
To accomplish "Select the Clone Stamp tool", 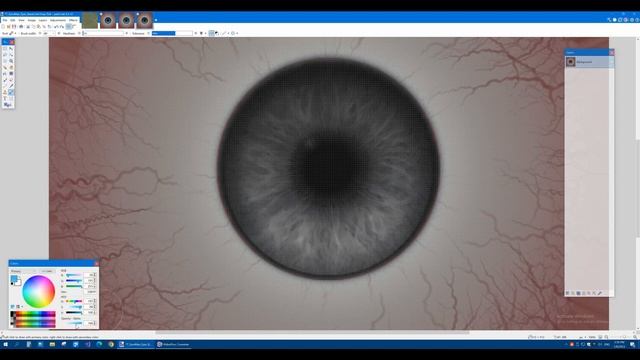I will (x=5, y=92).
